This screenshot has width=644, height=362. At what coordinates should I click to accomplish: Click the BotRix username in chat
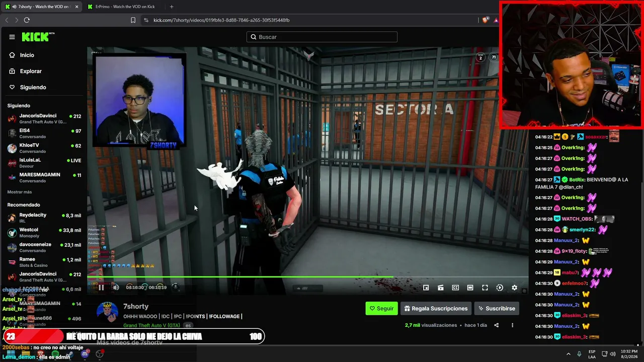point(578,180)
